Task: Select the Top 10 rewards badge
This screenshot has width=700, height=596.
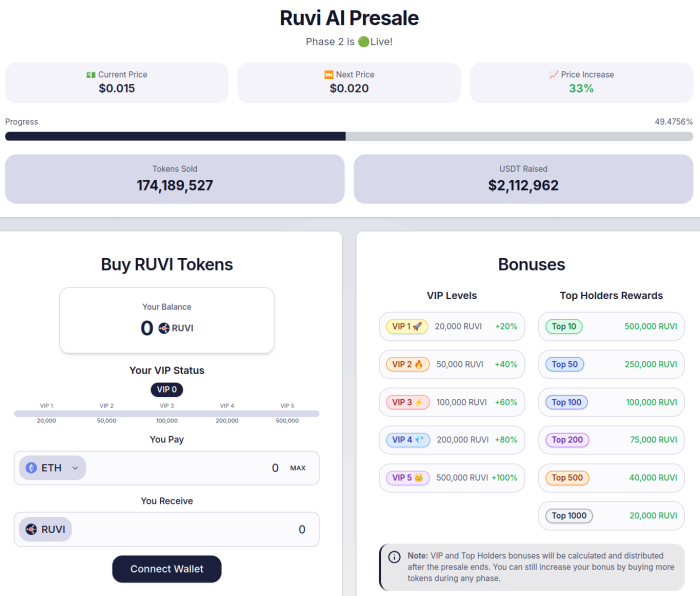Action: tap(563, 326)
